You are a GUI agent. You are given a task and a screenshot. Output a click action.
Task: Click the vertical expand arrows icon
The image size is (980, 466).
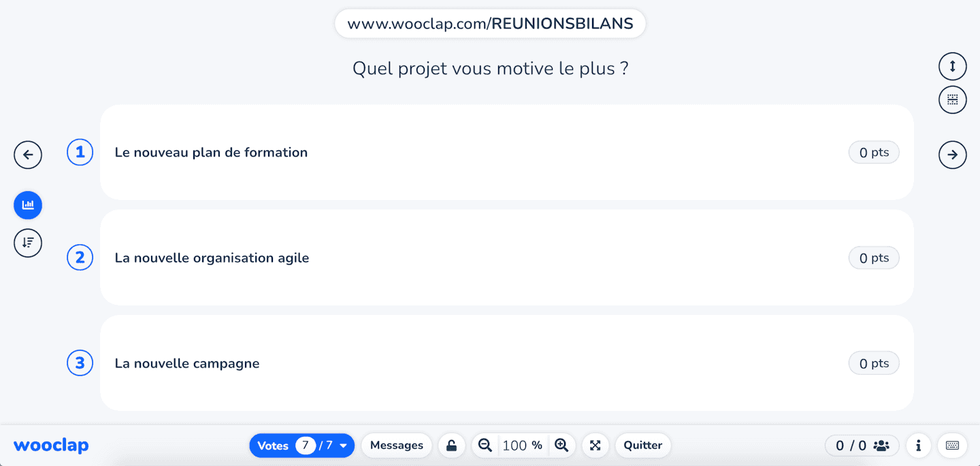tap(952, 66)
